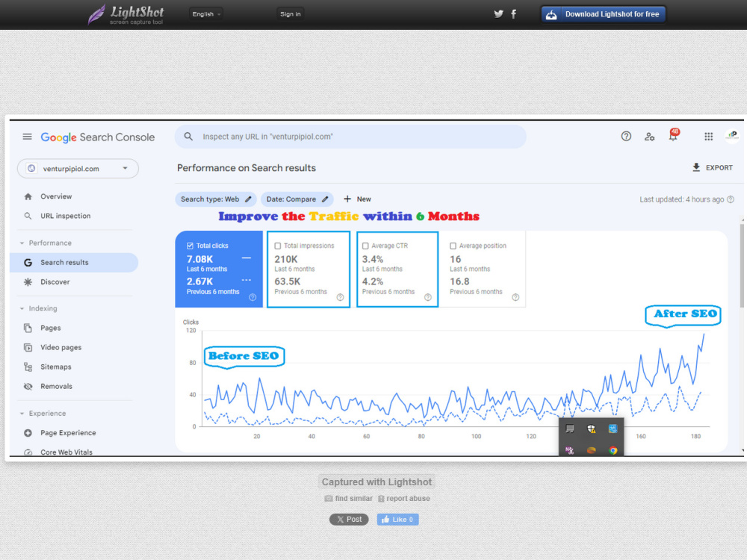Click the Sign in button
747x560 pixels.
[290, 13]
